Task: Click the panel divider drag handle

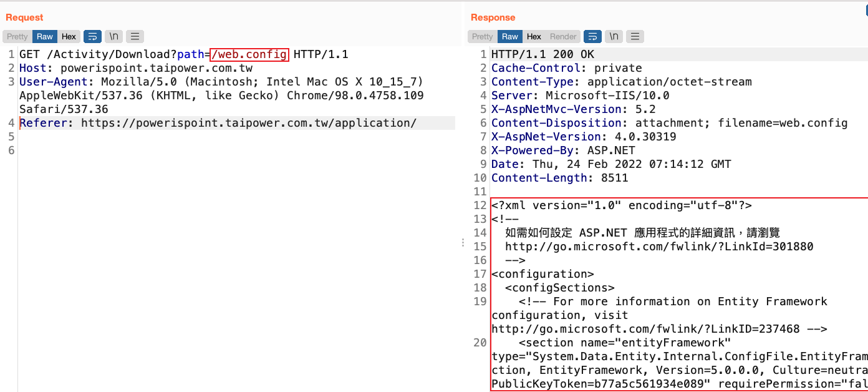Action: pyautogui.click(x=462, y=242)
